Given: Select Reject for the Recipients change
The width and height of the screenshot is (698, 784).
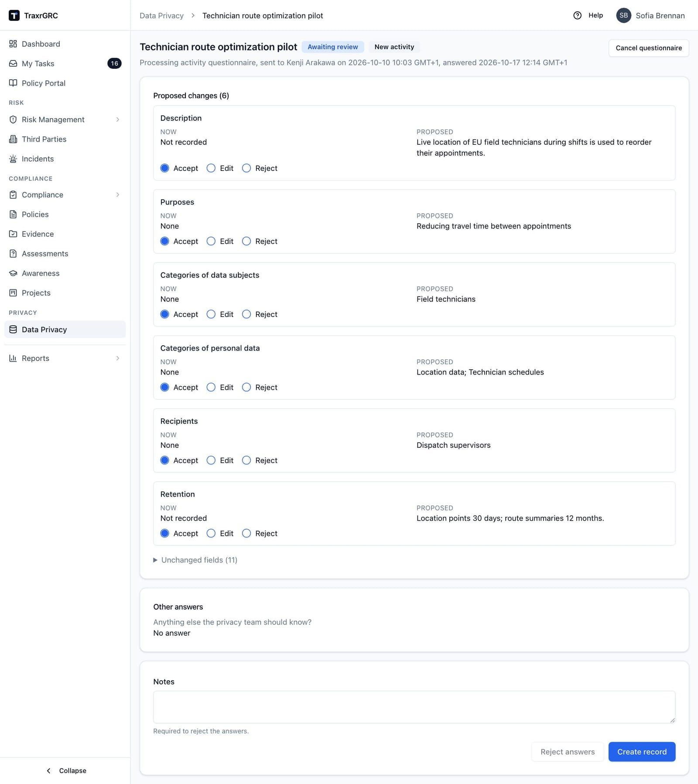Looking at the screenshot, I should pos(246,460).
